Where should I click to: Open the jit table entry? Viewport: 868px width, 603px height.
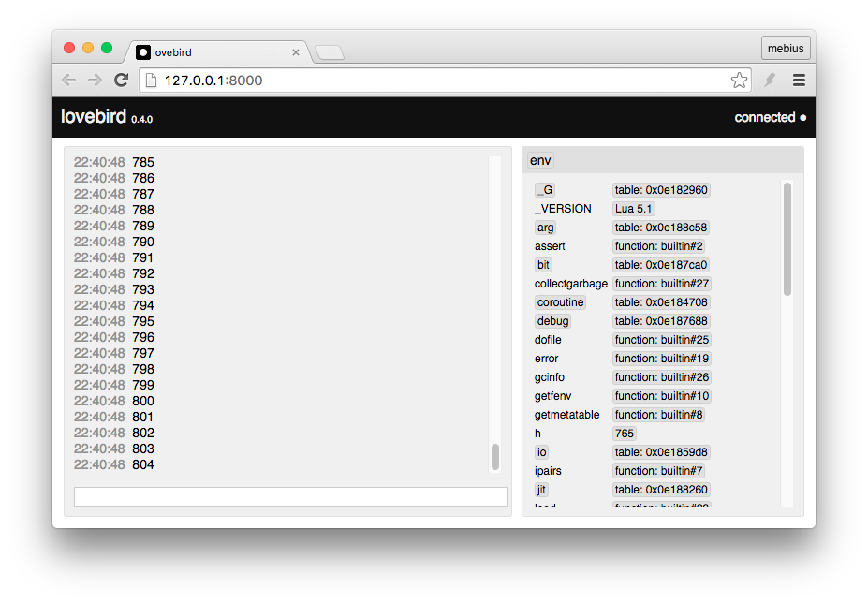tap(541, 490)
